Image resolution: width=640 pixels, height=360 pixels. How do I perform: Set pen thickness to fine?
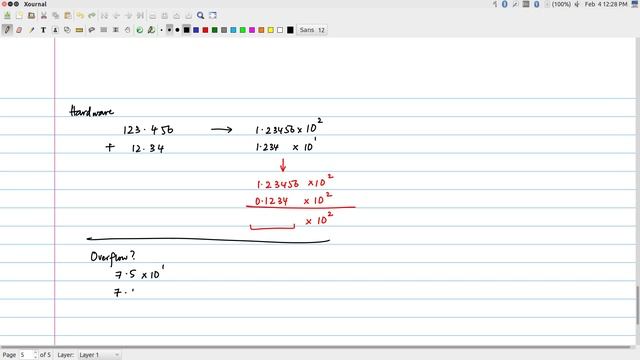coord(162,30)
